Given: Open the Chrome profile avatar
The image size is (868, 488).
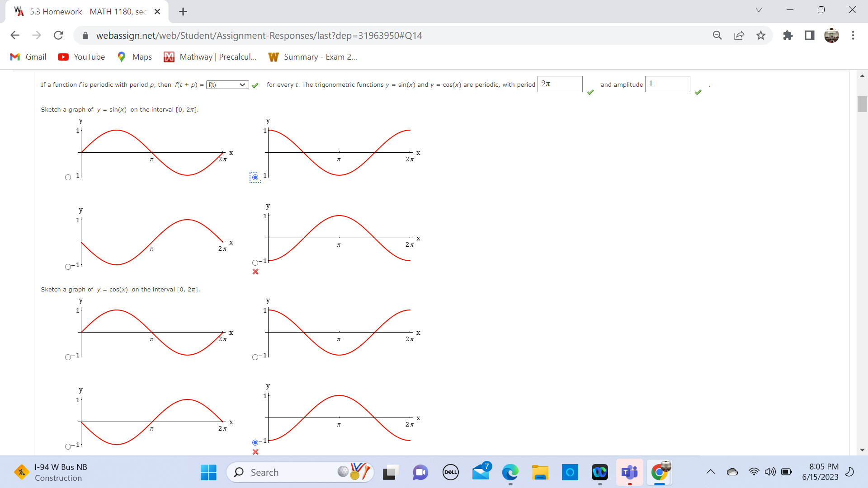Looking at the screenshot, I should point(832,35).
